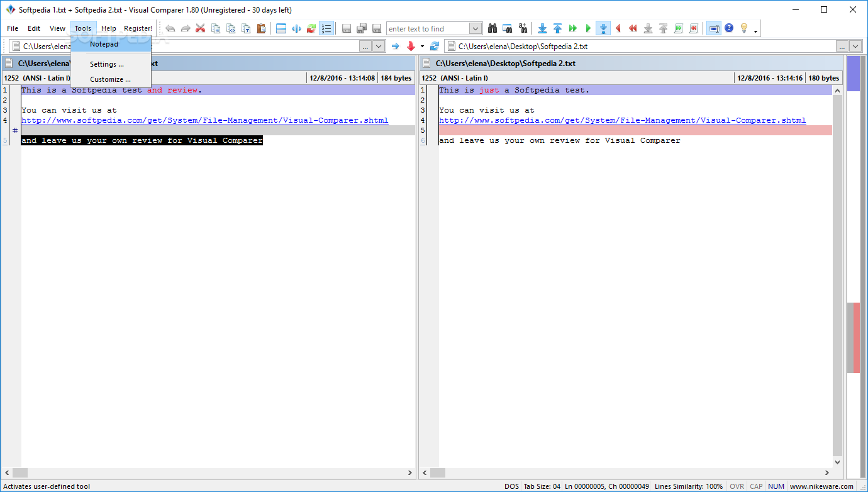868x492 pixels.
Task: Open the Edit menu
Action: (34, 28)
